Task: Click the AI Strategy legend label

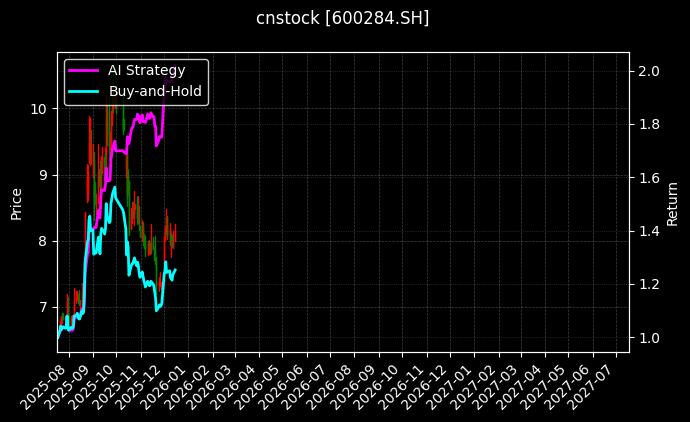Action: click(147, 70)
